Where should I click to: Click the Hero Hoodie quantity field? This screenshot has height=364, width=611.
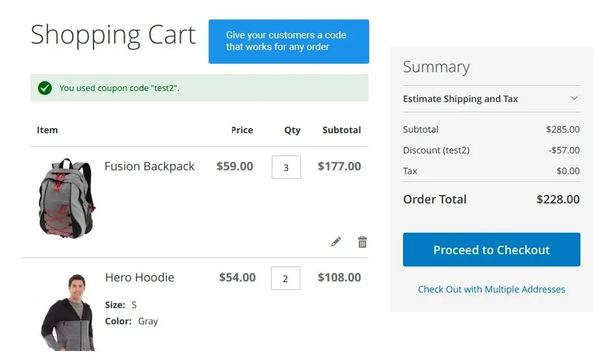pyautogui.click(x=285, y=278)
